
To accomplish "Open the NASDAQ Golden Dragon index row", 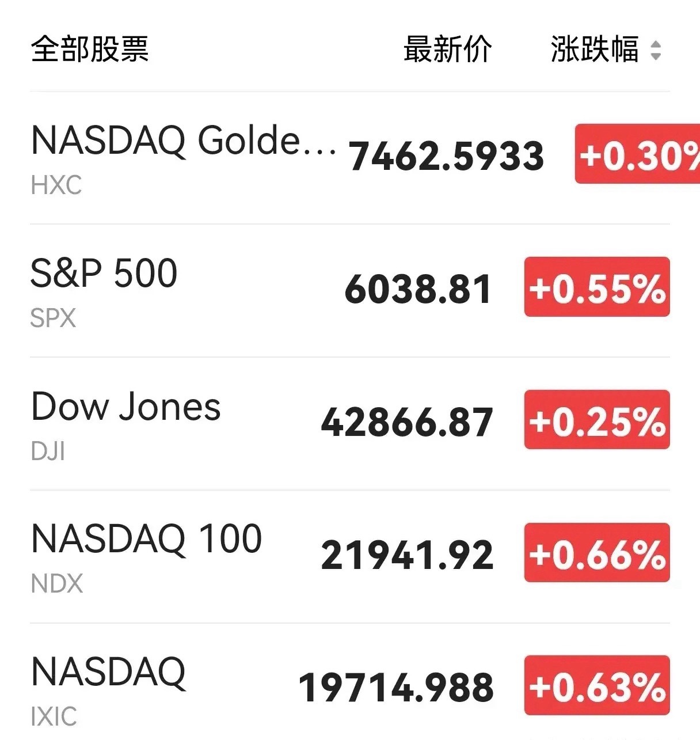I will coord(350,158).
